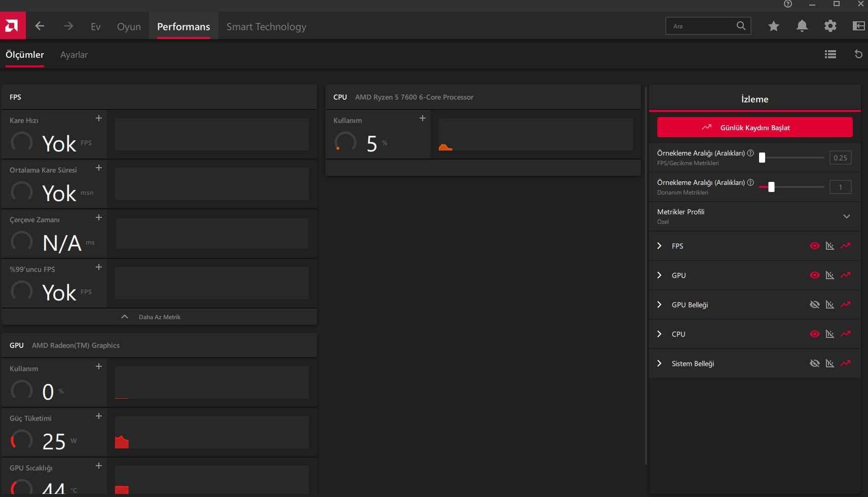
Task: Adjust FPS/Gecikme sampling interval slider
Action: click(791, 158)
